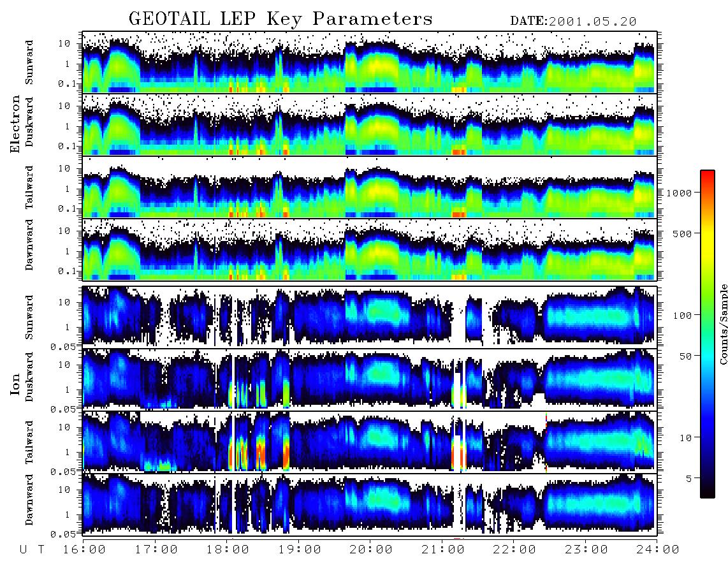Open the Ion Dawnward spectrogram panel
The width and height of the screenshot is (728, 561).
[x=370, y=504]
